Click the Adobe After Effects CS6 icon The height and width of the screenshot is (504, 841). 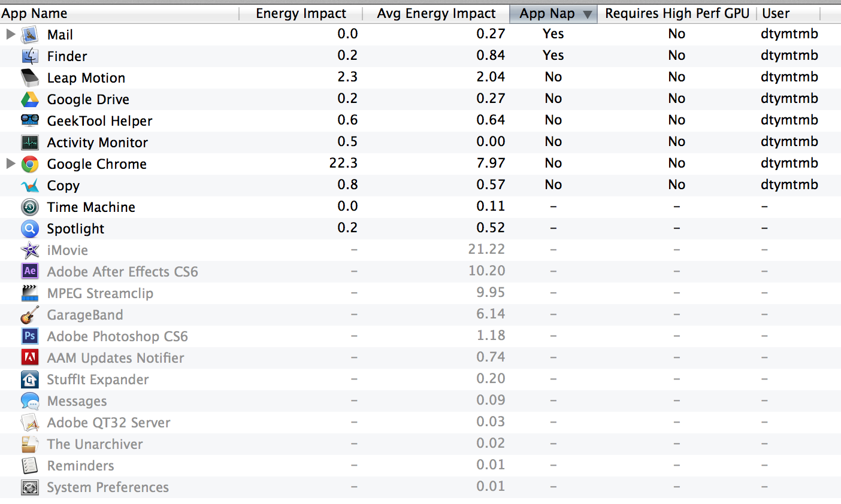(x=30, y=271)
